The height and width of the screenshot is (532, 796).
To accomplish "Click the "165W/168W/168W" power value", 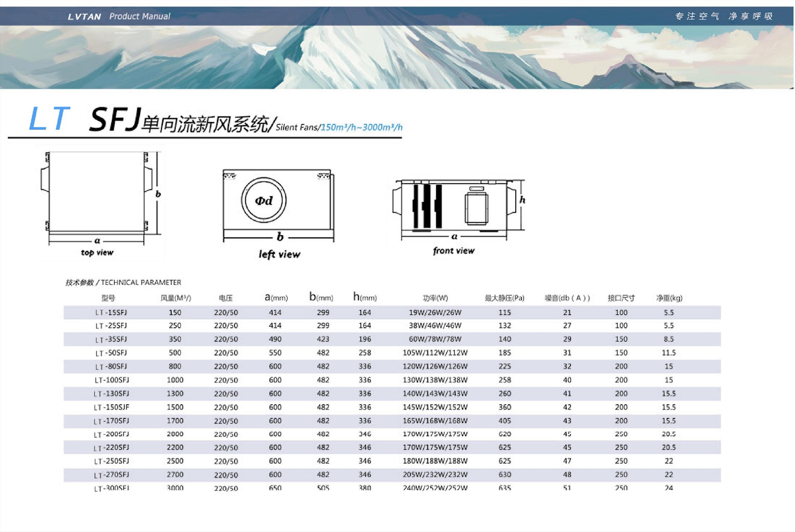I will [x=435, y=421].
